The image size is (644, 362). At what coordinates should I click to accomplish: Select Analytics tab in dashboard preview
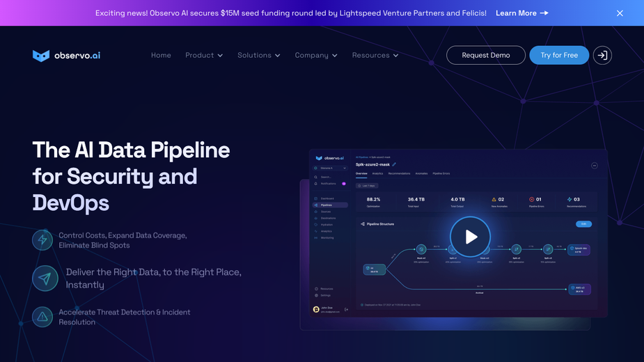click(x=377, y=174)
